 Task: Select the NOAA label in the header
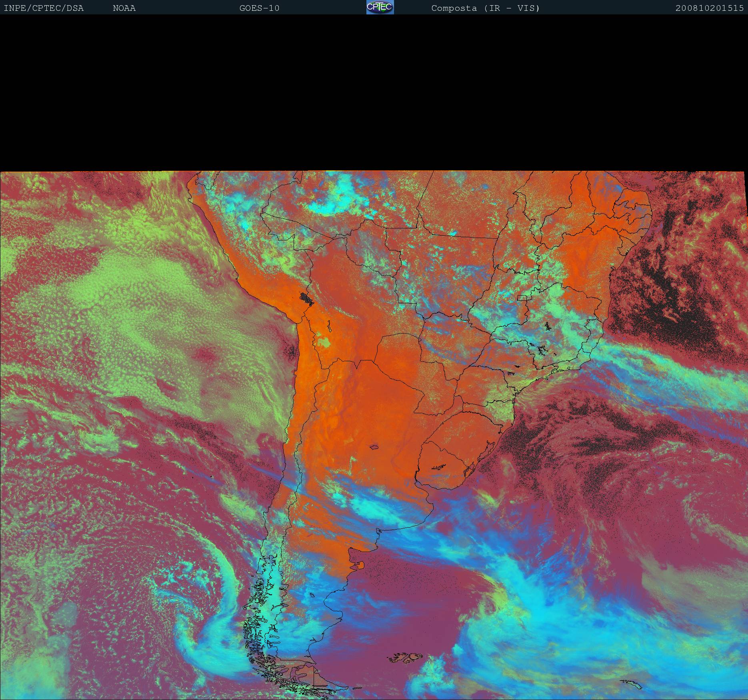124,8
